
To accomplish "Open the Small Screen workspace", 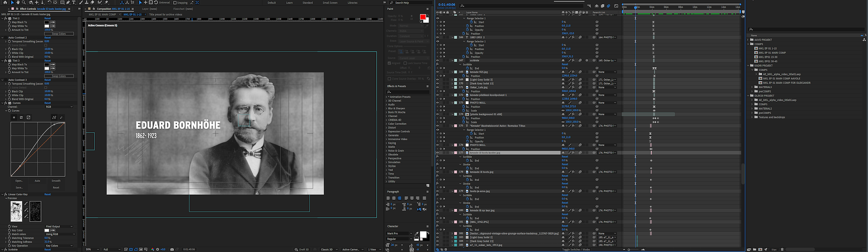I will pos(330,3).
